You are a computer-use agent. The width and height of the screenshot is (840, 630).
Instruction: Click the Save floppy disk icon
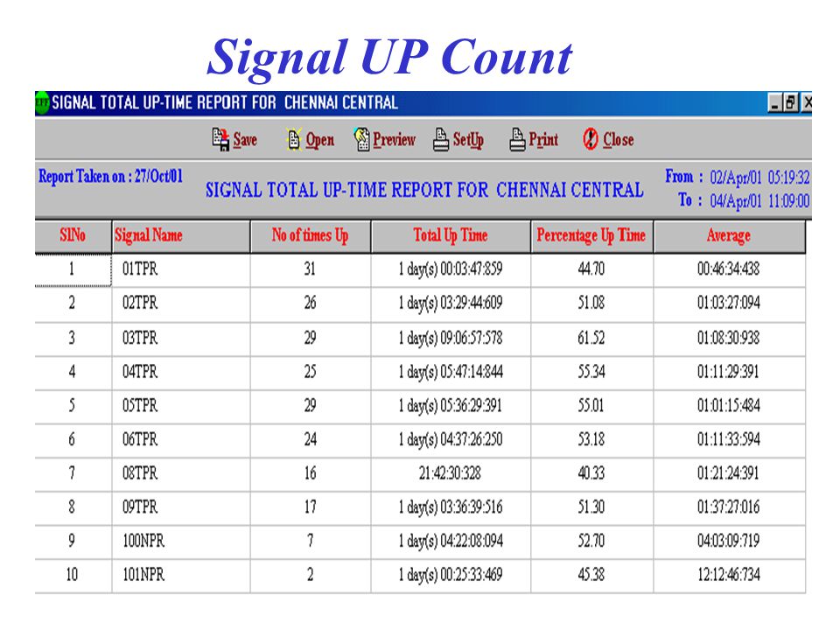[220, 140]
